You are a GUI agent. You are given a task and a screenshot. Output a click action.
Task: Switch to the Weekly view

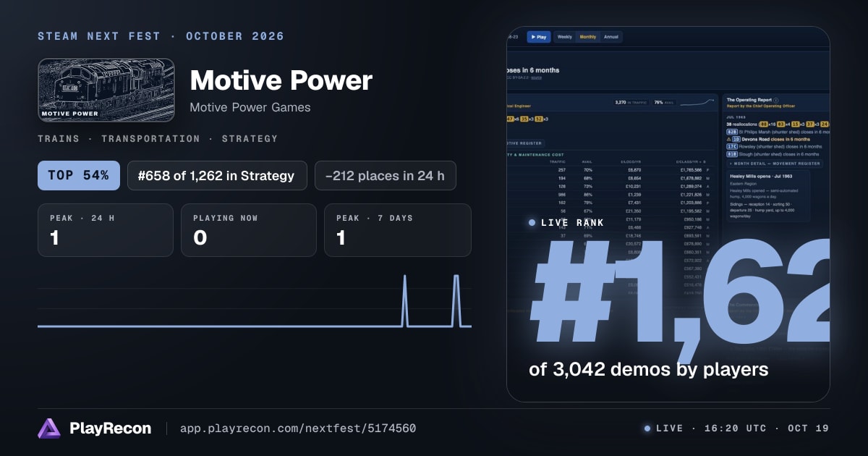coord(564,36)
